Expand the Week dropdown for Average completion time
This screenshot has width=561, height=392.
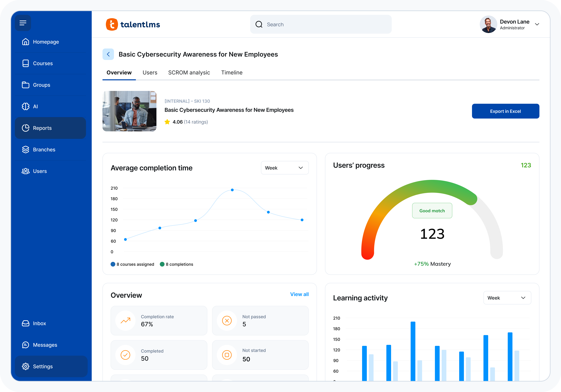pyautogui.click(x=284, y=168)
